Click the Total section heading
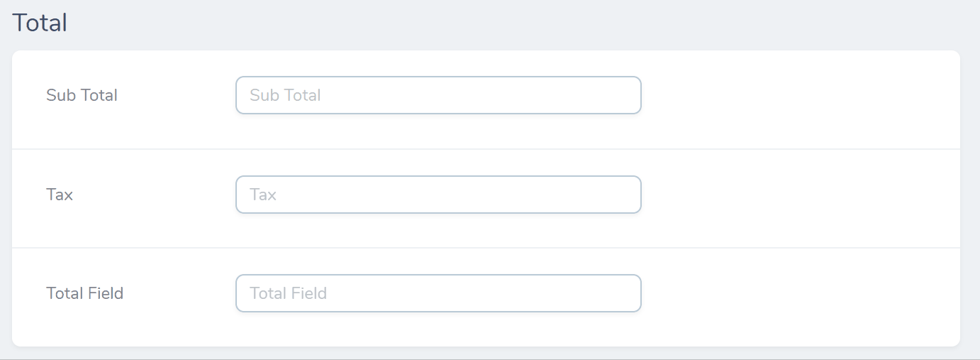This screenshot has width=980, height=360. coord(40,23)
